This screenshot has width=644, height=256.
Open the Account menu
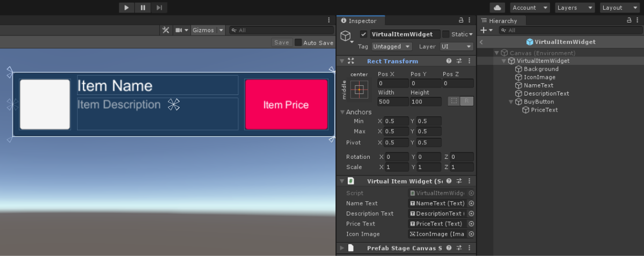[529, 8]
